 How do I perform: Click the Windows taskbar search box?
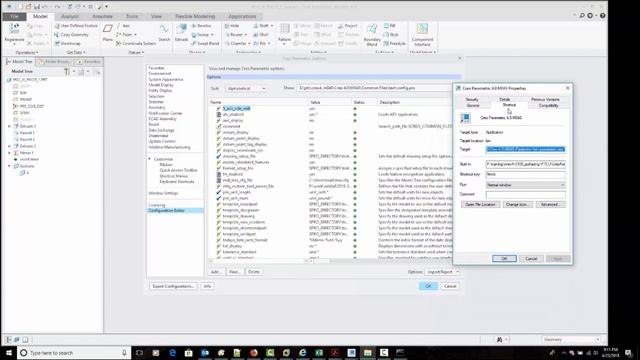tap(74, 353)
